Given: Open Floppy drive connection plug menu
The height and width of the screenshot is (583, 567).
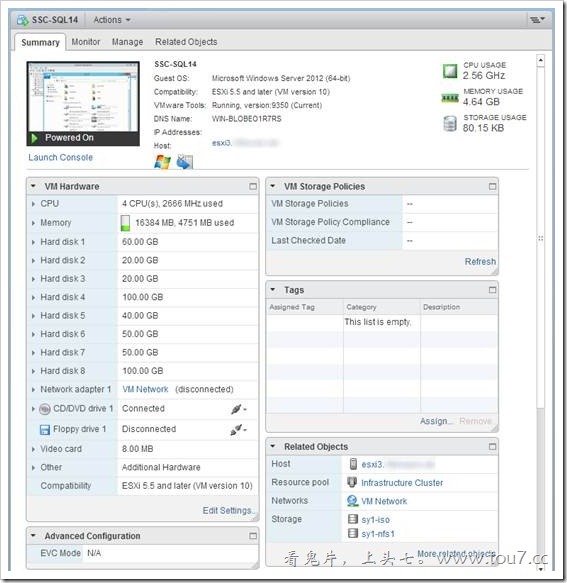Looking at the screenshot, I should coord(238,430).
